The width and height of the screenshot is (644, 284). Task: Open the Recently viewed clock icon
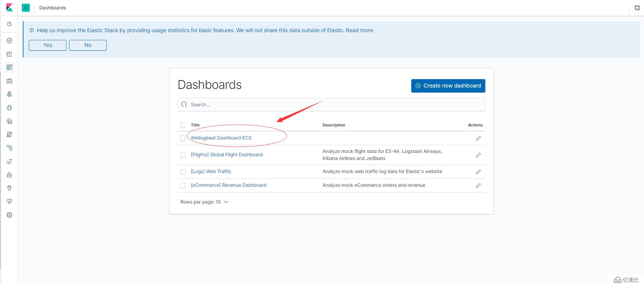(x=9, y=24)
